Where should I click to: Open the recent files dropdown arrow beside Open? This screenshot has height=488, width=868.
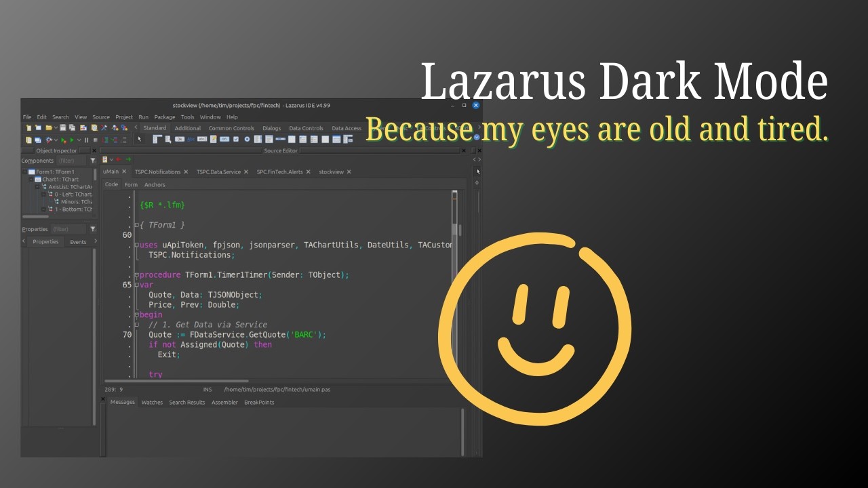click(x=56, y=127)
